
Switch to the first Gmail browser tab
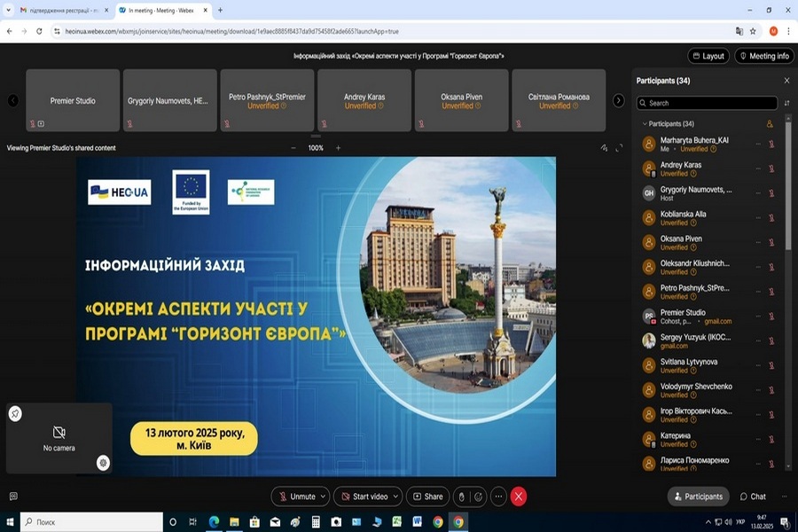click(x=58, y=10)
